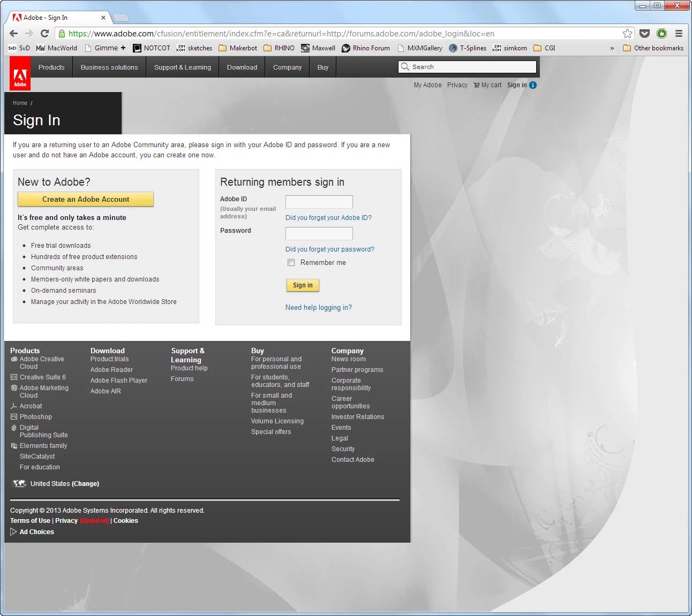This screenshot has height=616, width=692.
Task: Open the sketches bookmark
Action: (x=194, y=48)
